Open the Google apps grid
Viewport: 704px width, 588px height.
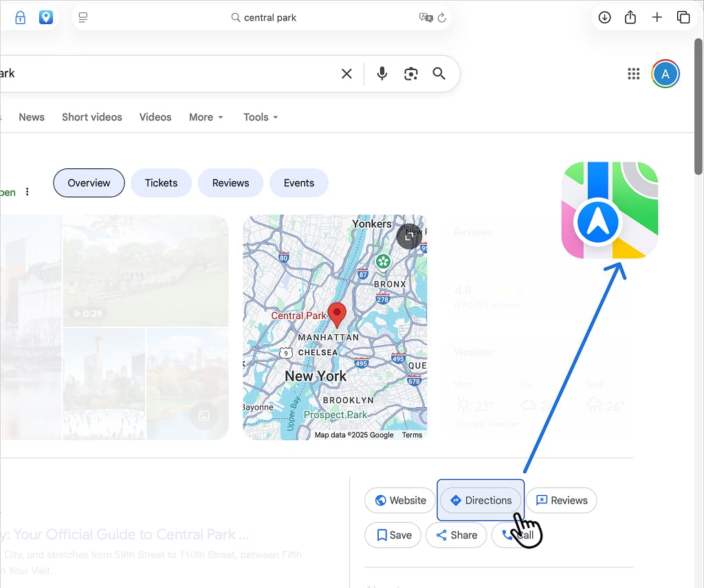click(634, 74)
